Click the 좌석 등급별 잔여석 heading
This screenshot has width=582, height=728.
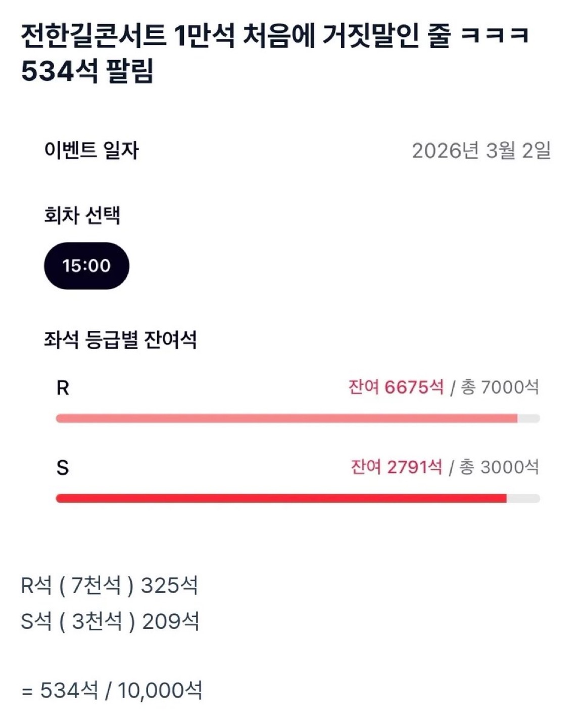tap(120, 339)
